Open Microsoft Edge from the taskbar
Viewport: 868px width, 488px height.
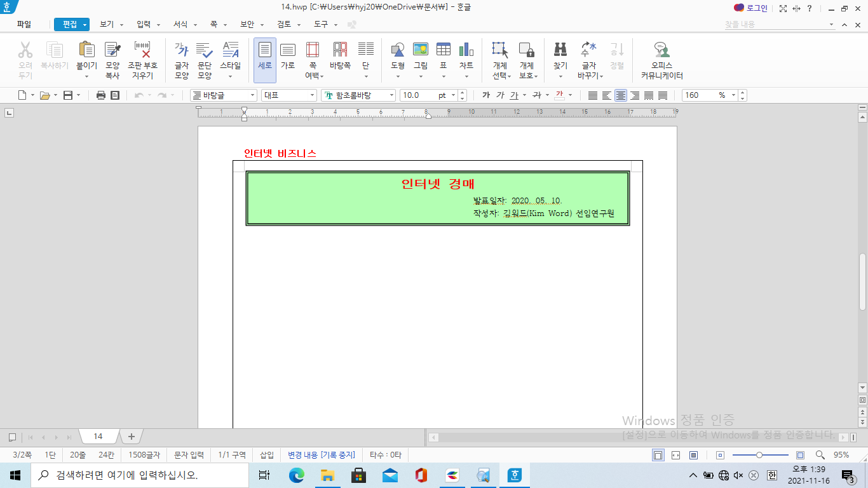click(x=297, y=475)
